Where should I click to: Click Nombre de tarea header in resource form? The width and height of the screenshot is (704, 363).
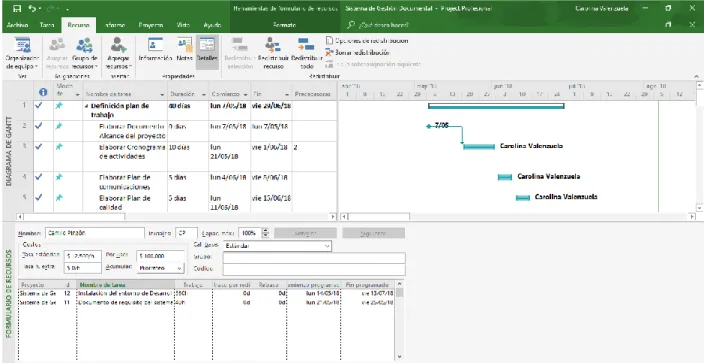pos(126,284)
